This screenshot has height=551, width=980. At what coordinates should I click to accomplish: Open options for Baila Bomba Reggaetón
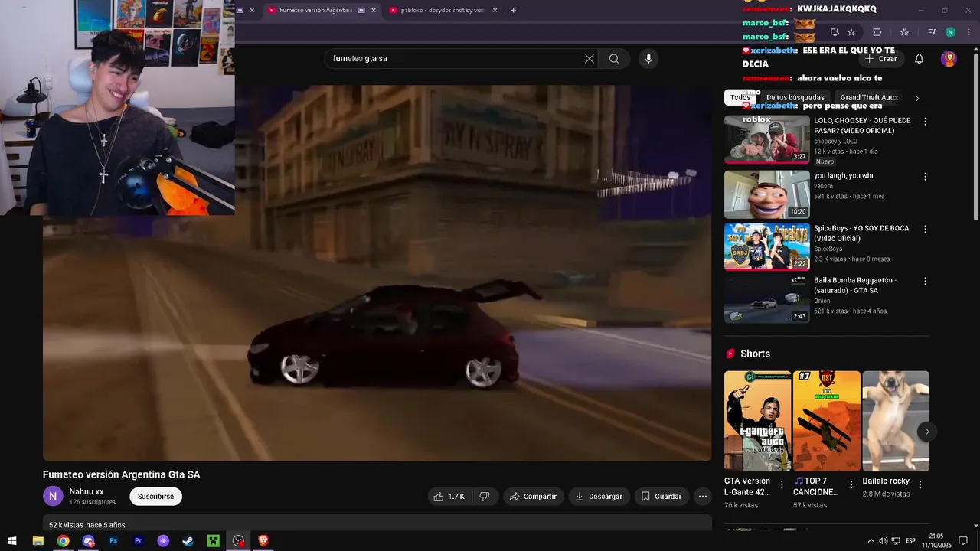[x=925, y=281]
